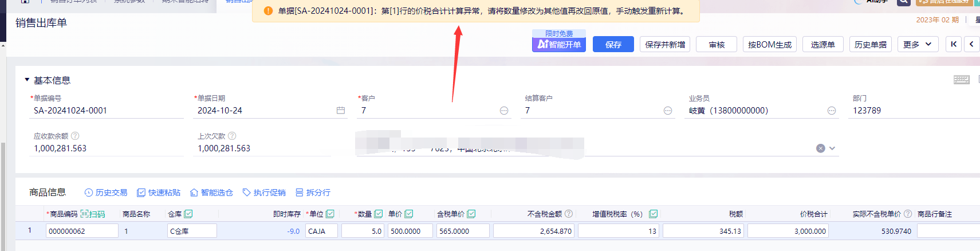Screen dimensions: 980x251
Task: Open the 单据日期 calendar icon
Action: coord(341,110)
